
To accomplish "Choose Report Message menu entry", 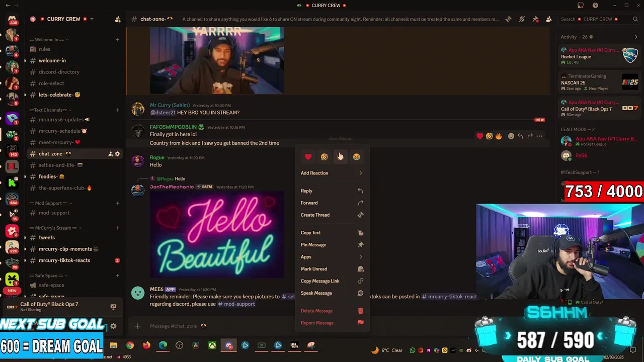I will 332,323.
